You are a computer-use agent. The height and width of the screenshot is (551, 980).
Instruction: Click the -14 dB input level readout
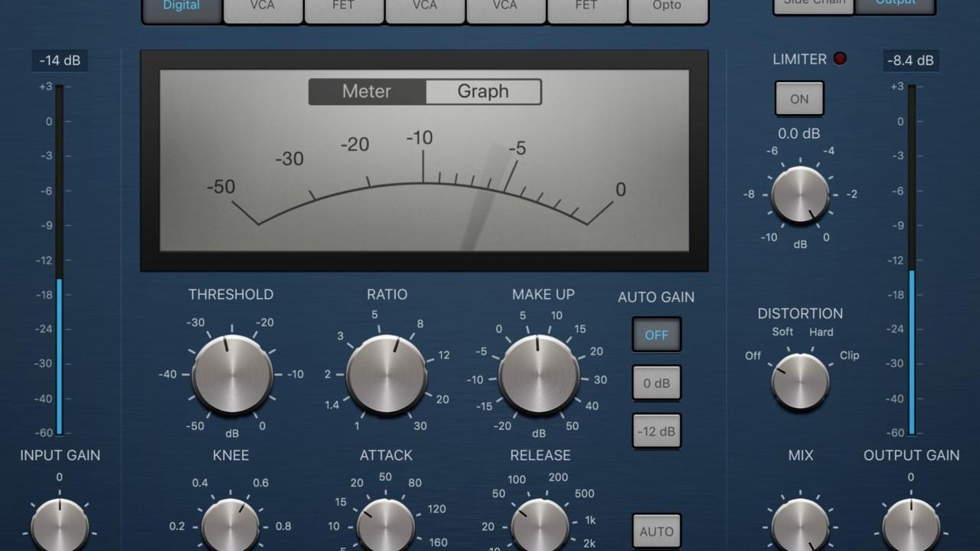click(60, 60)
